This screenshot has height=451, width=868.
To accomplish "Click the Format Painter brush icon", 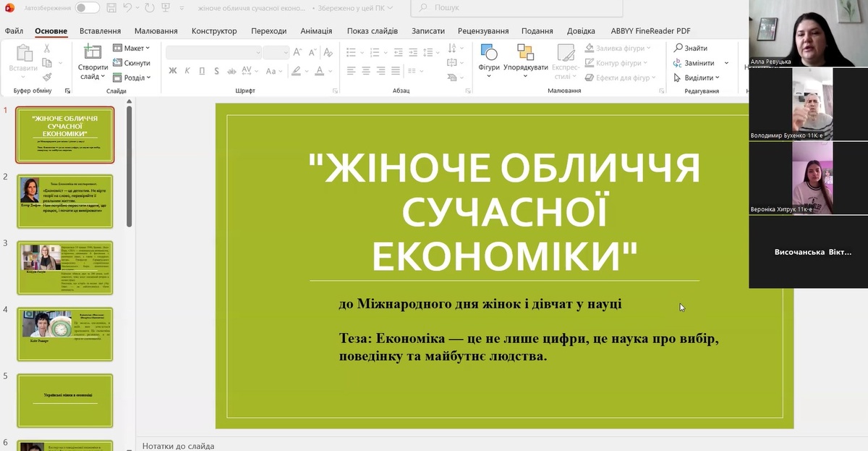I will pos(47,77).
